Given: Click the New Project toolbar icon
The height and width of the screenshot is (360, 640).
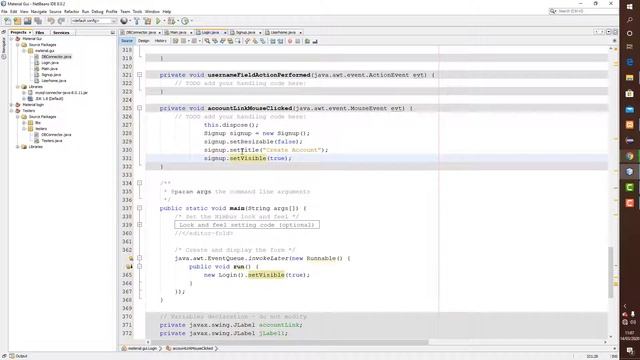Looking at the screenshot, I should [18, 21].
